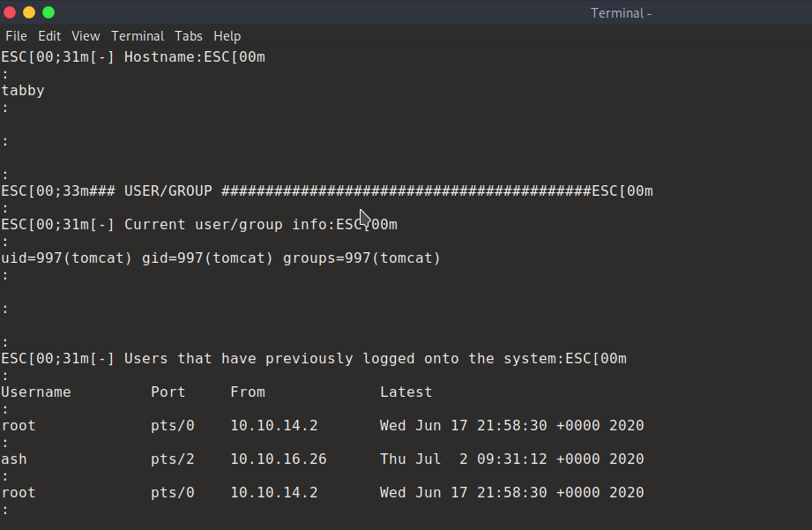Click the uid=997(tomcat) output line
This screenshot has height=530, width=812.
[x=220, y=258]
